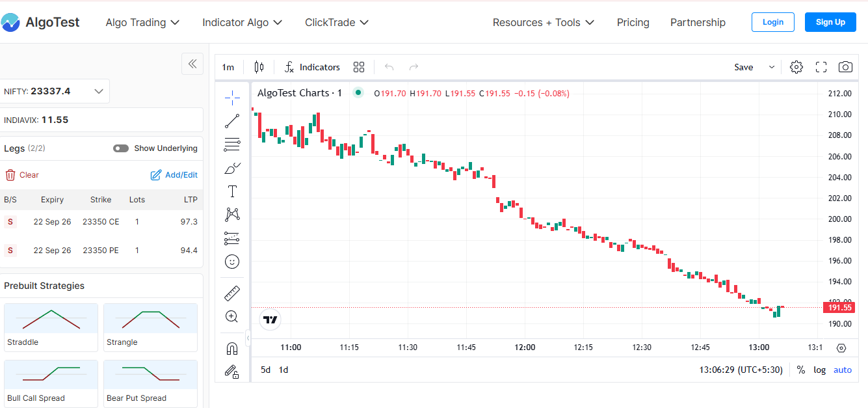
Task: Select the crosshair cursor tool
Action: point(232,98)
